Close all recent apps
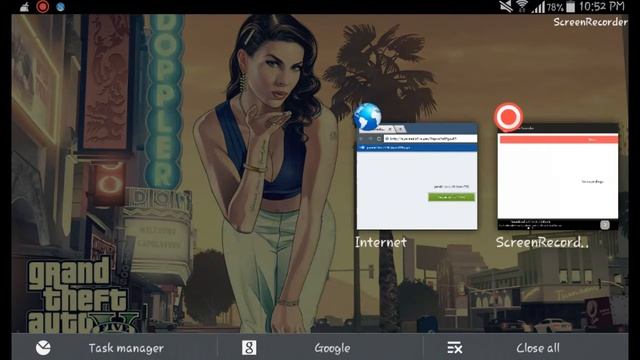The width and height of the screenshot is (640, 360). (526, 348)
